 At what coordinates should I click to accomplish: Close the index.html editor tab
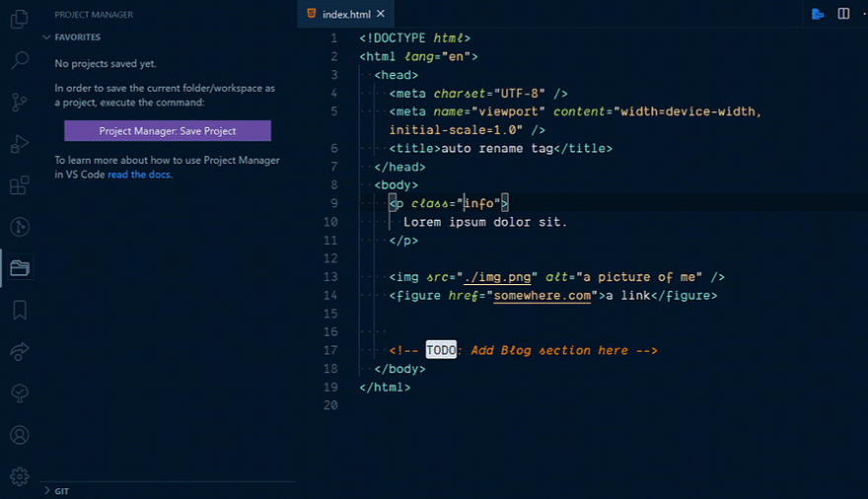tap(381, 14)
